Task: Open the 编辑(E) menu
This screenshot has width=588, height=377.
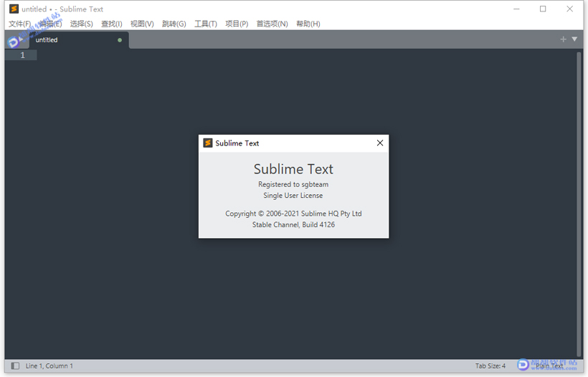Action: coord(51,24)
